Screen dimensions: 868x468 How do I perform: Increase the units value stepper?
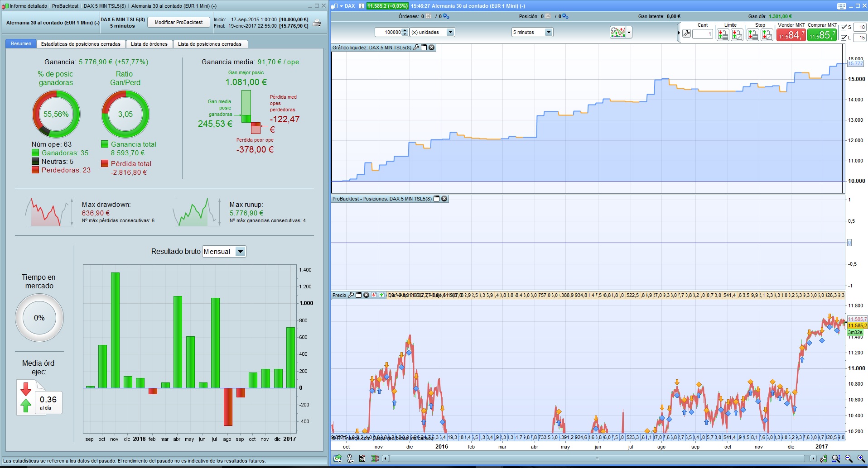pyautogui.click(x=405, y=30)
